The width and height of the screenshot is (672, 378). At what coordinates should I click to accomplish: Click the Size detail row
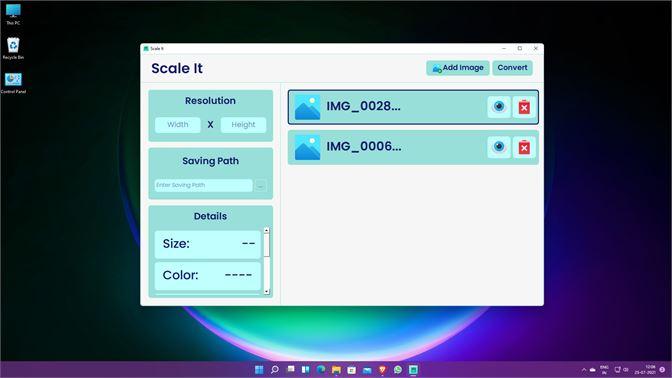pyautogui.click(x=207, y=244)
